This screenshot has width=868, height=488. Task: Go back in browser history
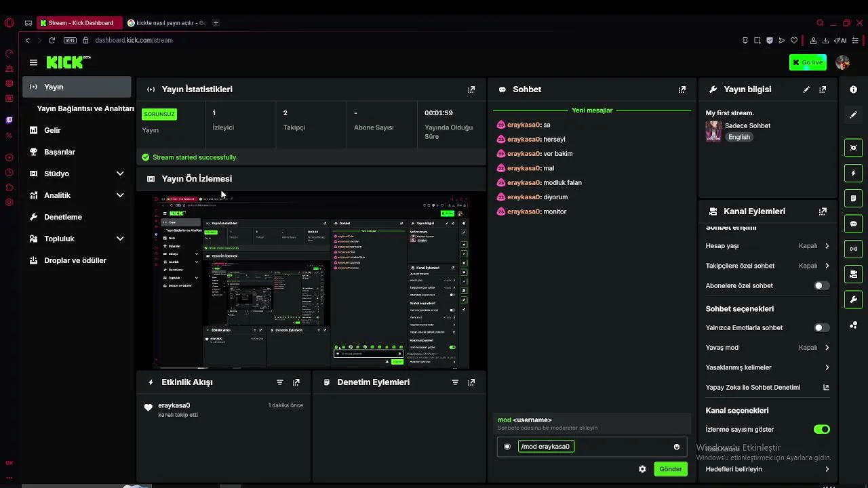[x=27, y=40]
